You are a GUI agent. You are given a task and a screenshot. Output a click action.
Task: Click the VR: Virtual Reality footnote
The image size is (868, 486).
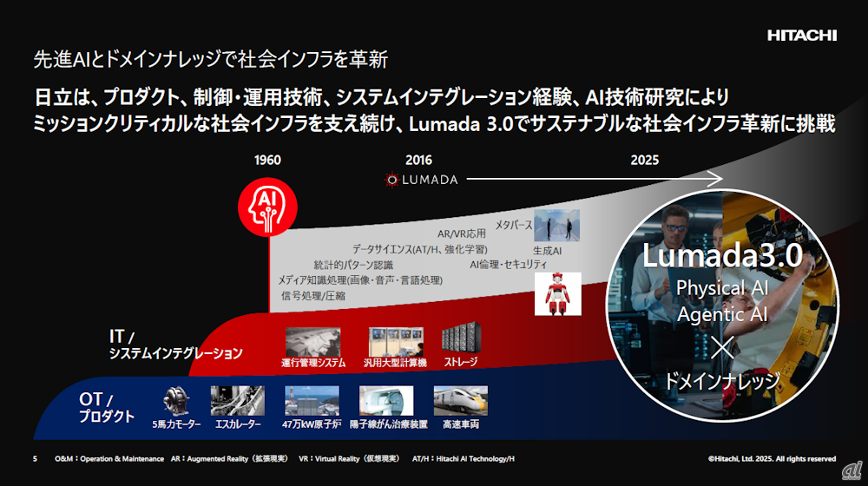click(x=349, y=459)
